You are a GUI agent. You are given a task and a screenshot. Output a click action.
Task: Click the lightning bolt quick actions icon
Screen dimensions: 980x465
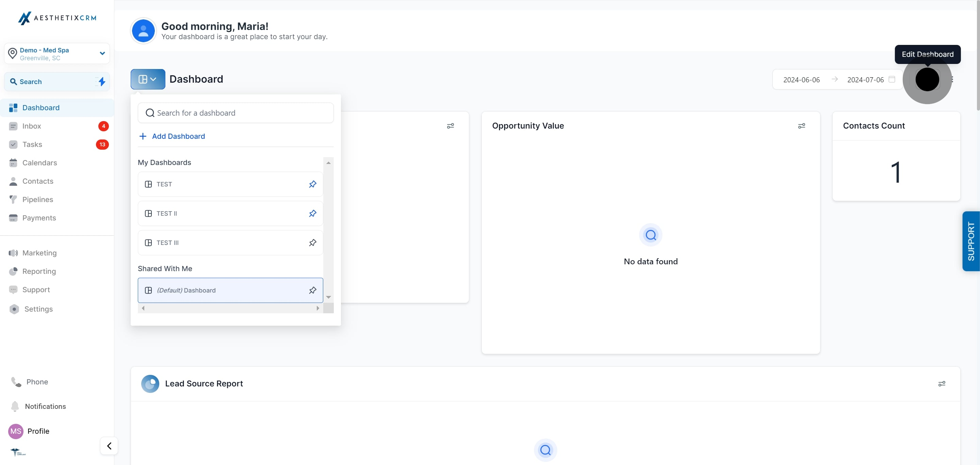click(102, 81)
